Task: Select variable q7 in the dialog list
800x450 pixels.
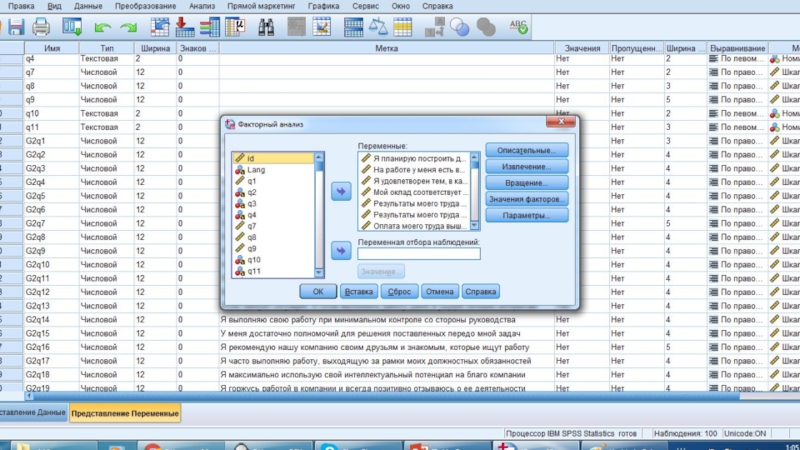Action: click(273, 226)
